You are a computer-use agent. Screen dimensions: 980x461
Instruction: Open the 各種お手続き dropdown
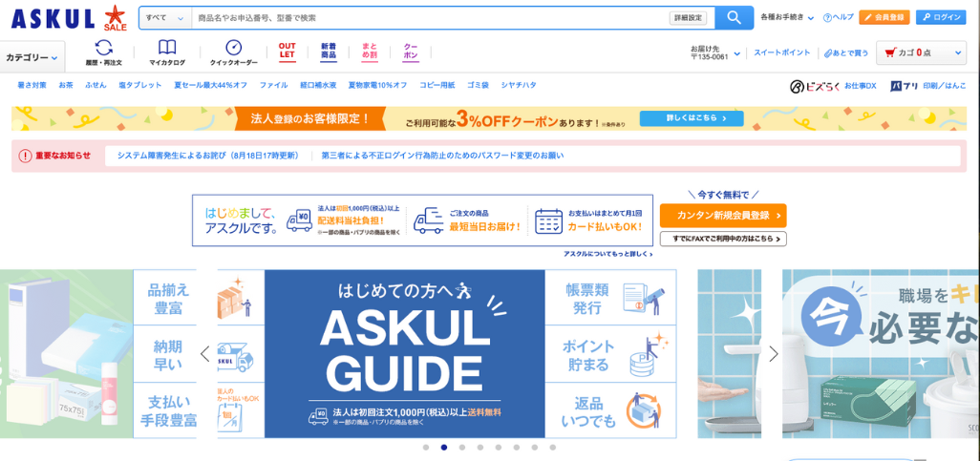787,17
